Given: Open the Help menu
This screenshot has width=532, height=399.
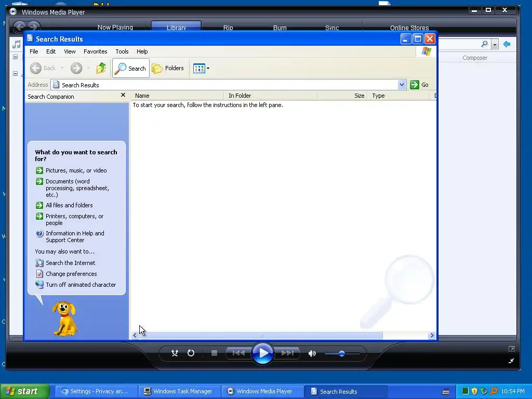Looking at the screenshot, I should (142, 51).
